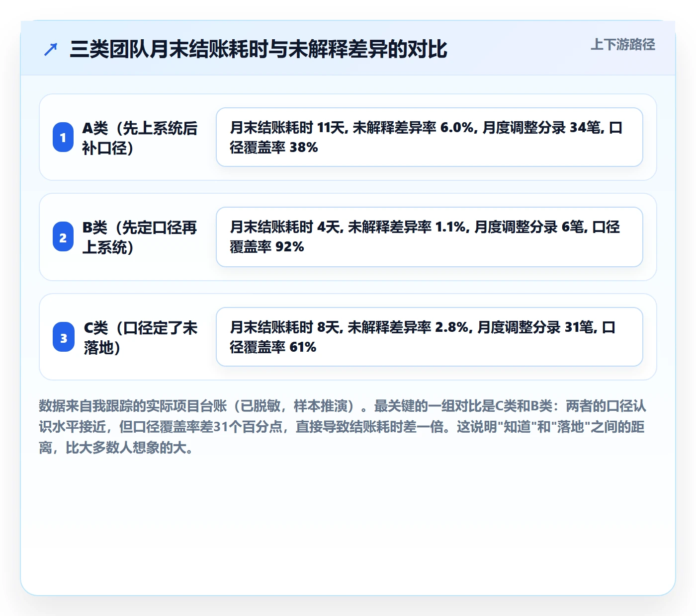Click the C类 metrics box showing 口径覆盖率 61%
This screenshot has height=616, width=696.
coord(430,337)
